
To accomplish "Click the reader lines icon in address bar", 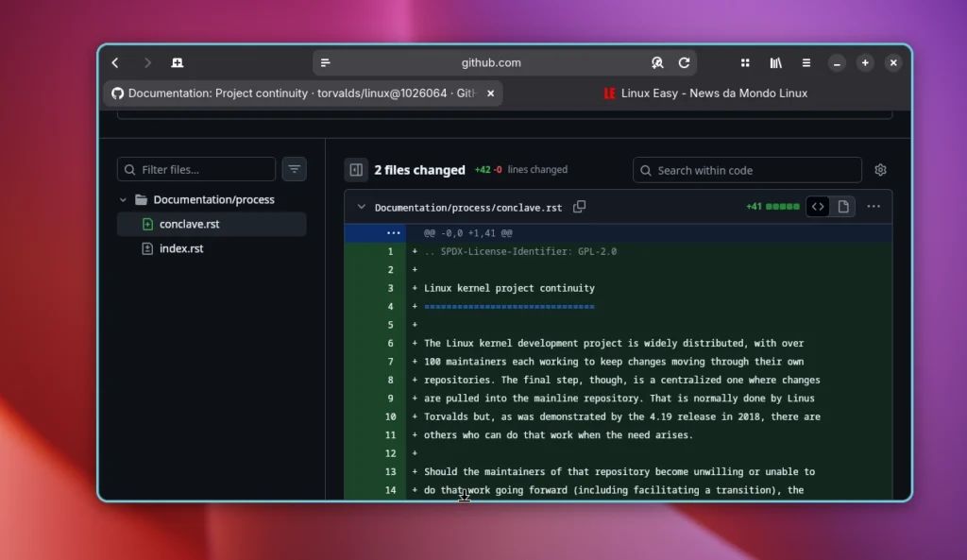I will [x=326, y=62].
